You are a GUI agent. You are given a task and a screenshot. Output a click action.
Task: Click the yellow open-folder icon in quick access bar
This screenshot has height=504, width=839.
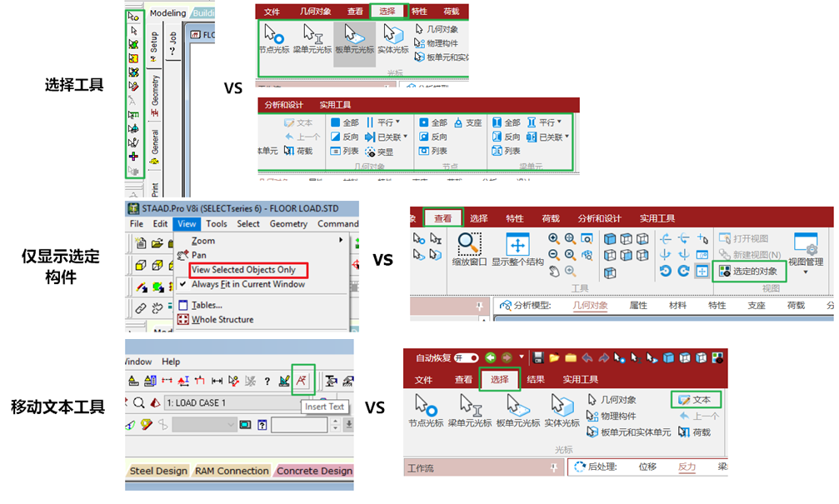click(554, 357)
